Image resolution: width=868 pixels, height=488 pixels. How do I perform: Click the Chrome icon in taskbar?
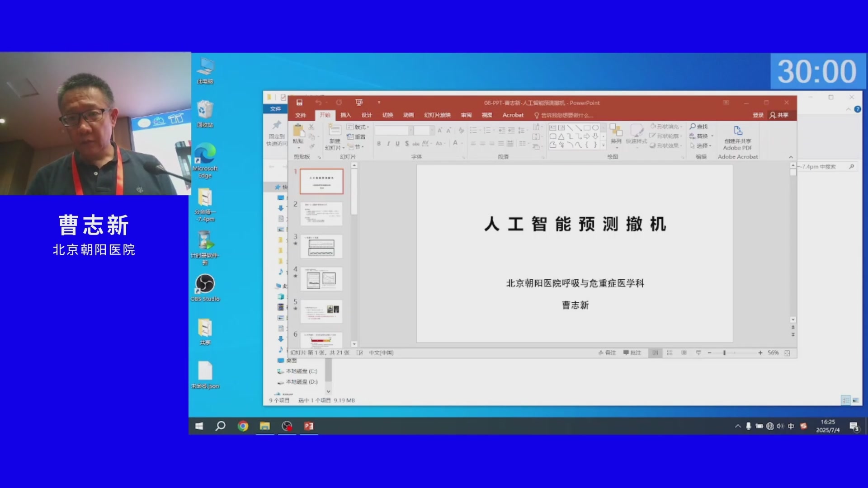[243, 426]
